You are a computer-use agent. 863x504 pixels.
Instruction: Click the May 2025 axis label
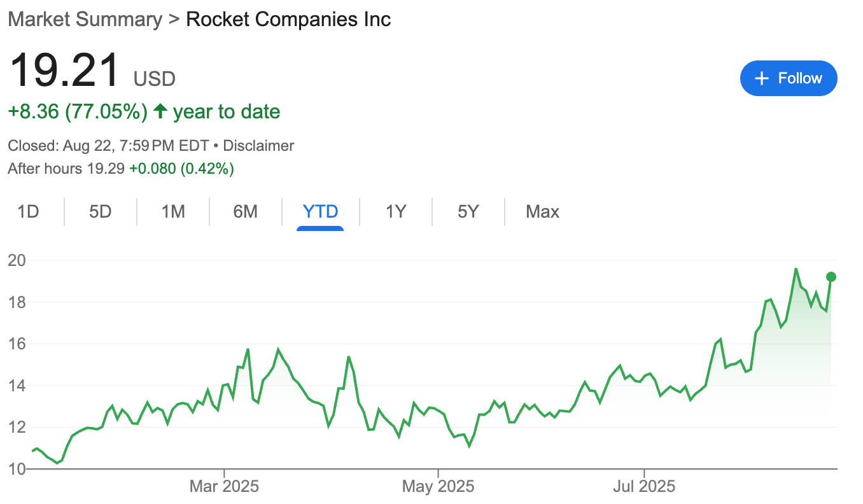[438, 487]
